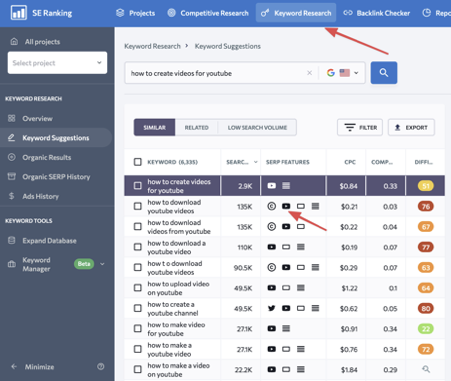
Task: Click the help question mark icon
Action: coord(101,367)
